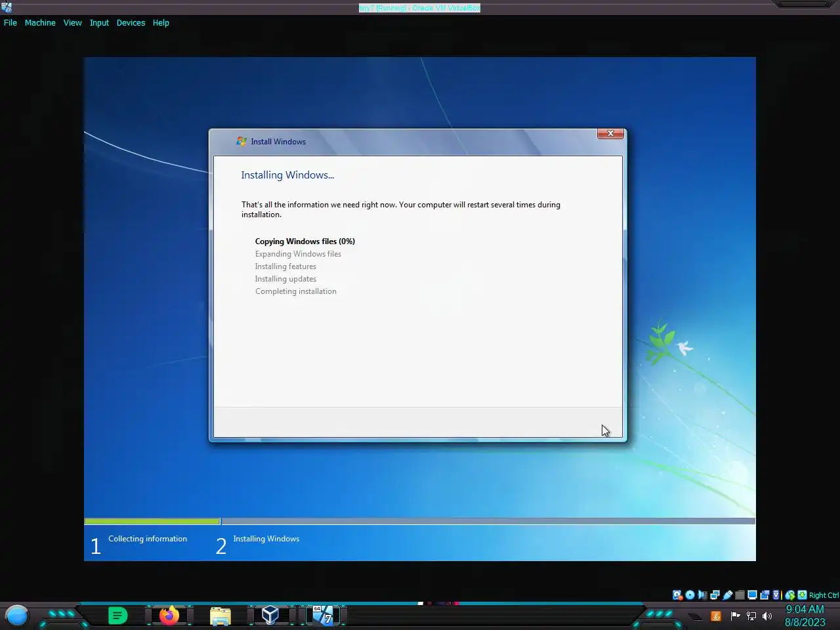The width and height of the screenshot is (840, 630).
Task: Click 'Expanding Windows files' step text
Action: click(298, 254)
